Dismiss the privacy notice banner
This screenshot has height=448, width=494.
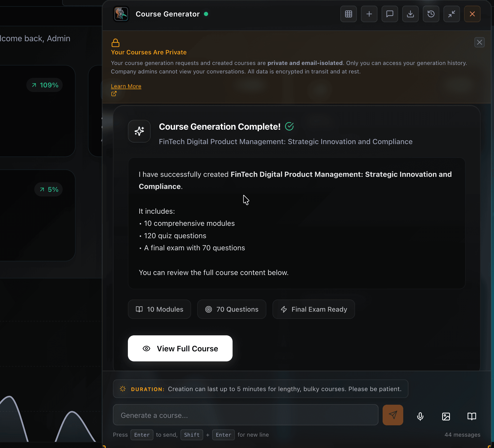point(479,42)
